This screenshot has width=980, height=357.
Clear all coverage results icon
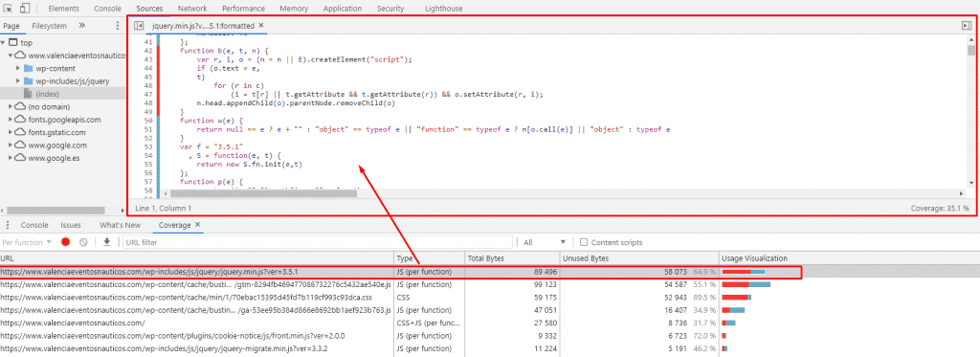tap(83, 242)
